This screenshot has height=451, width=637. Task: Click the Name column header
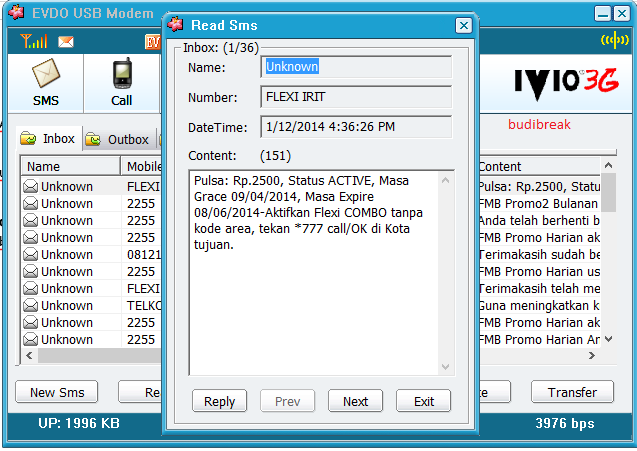point(71,167)
